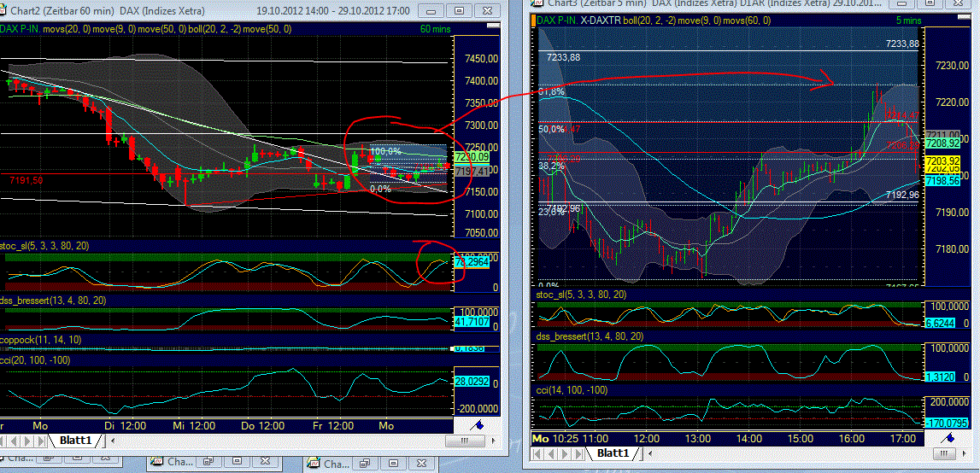Select the Blatt1 tab in Chart3
The width and height of the screenshot is (980, 473).
click(x=613, y=453)
